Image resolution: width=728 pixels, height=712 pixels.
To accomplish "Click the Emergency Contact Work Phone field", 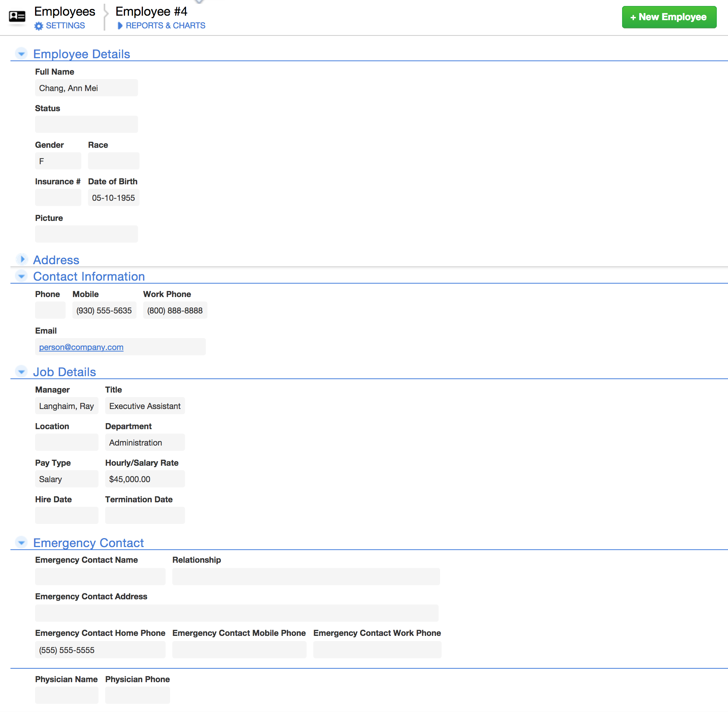I will (x=377, y=650).
